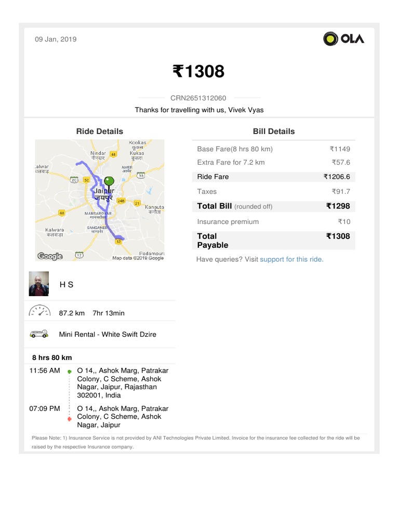Click the Total Bill rounded off row
This screenshot has width=399, height=532.
point(273,206)
